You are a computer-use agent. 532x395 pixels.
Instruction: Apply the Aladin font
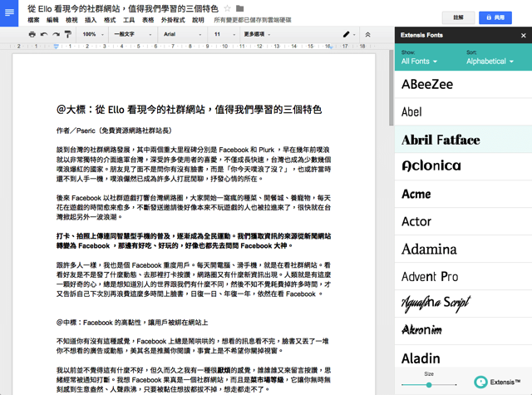pos(463,357)
